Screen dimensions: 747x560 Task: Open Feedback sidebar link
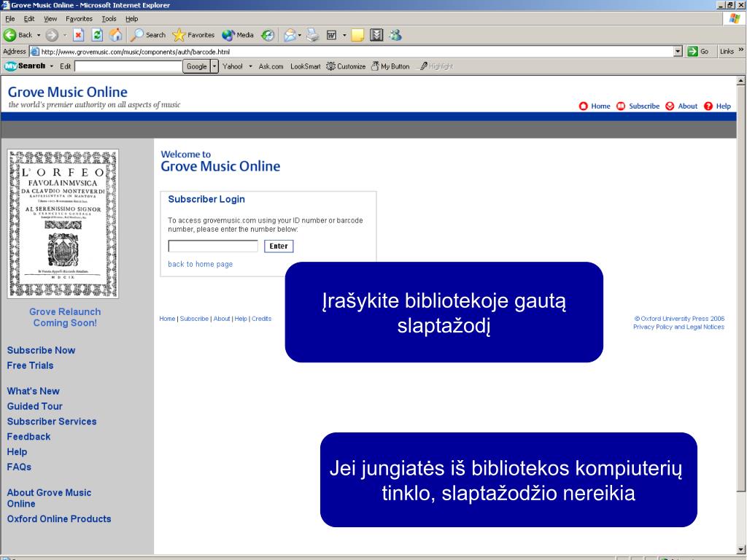28,437
